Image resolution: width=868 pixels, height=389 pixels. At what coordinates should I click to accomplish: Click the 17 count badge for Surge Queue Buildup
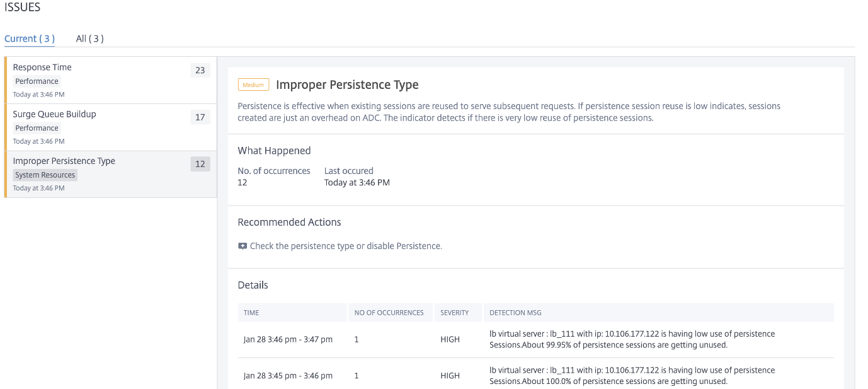tap(200, 117)
